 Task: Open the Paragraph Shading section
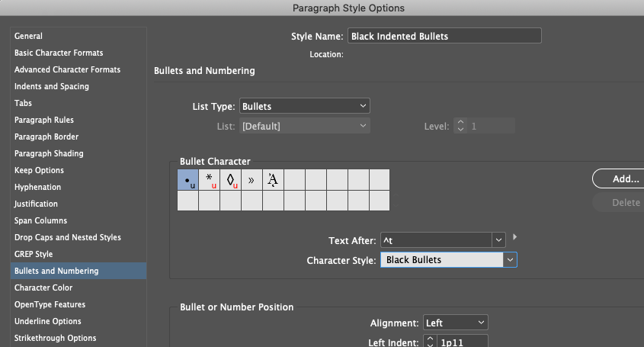49,153
